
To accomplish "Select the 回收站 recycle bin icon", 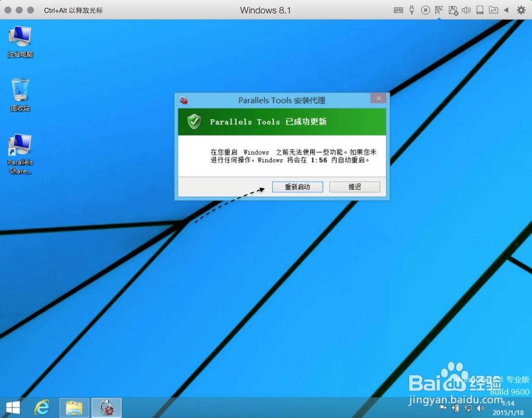I will [20, 95].
